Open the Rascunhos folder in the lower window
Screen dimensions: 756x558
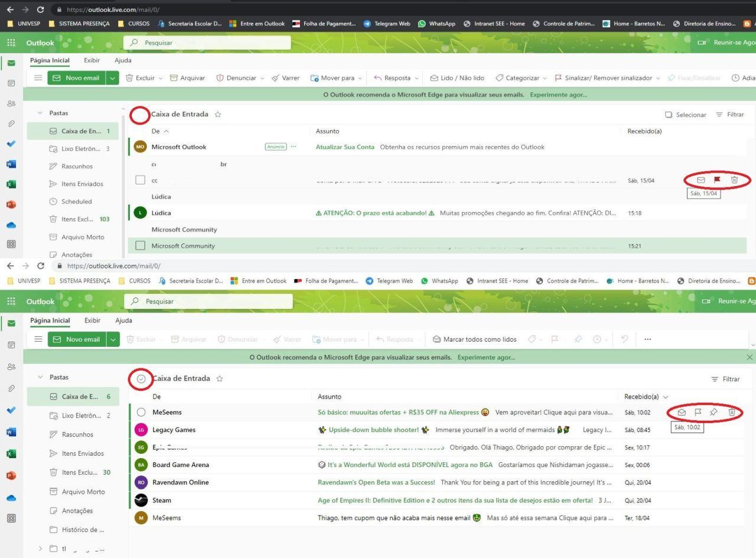pyautogui.click(x=77, y=434)
